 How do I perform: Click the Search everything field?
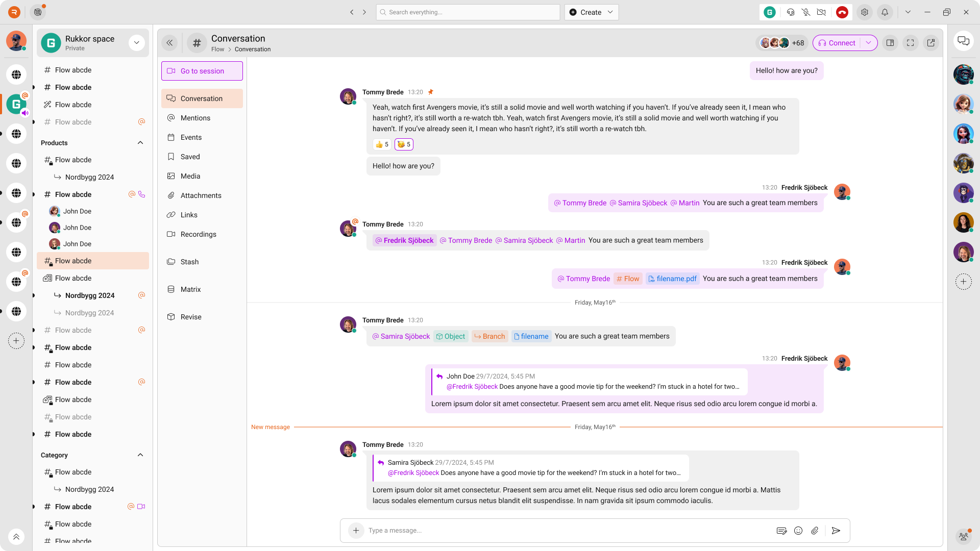point(468,12)
